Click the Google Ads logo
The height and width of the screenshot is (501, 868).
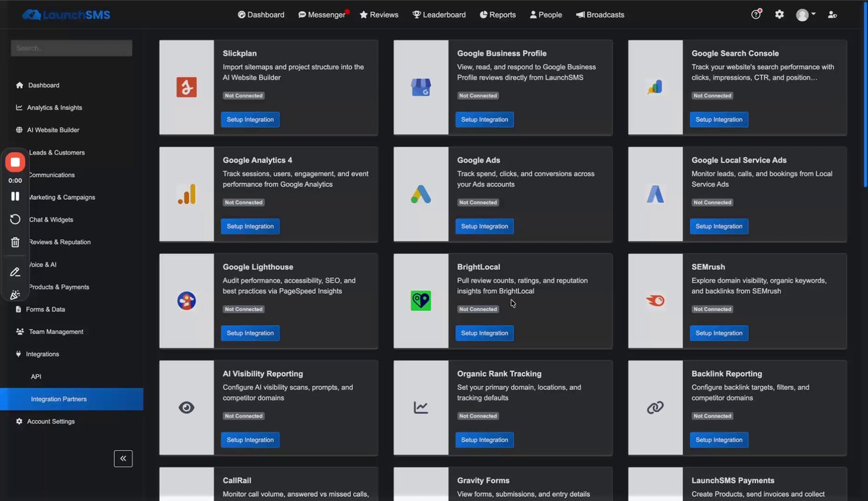421,194
